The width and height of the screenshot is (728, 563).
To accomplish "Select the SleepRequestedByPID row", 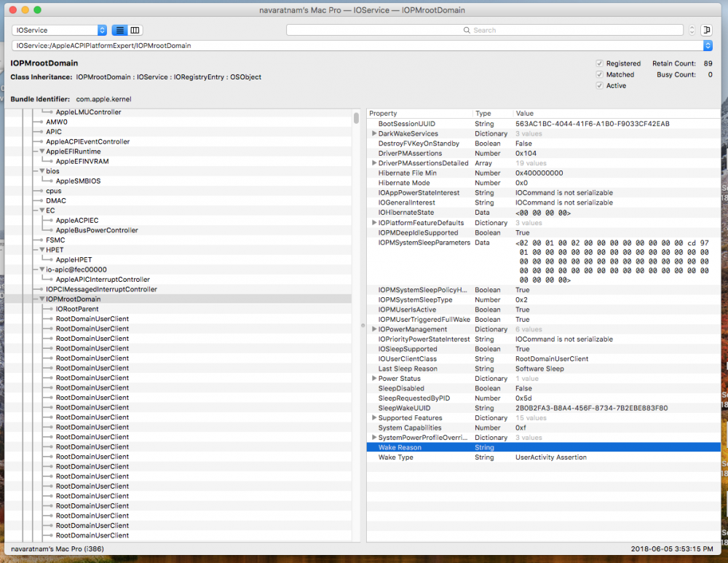I will coord(544,398).
